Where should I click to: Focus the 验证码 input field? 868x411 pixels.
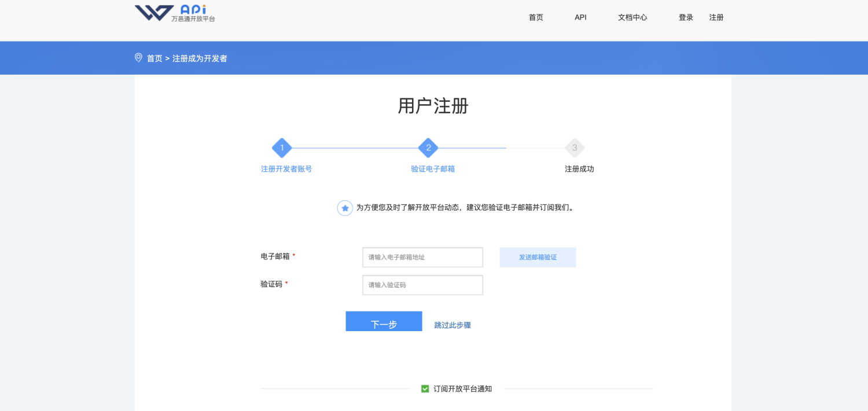tap(422, 285)
